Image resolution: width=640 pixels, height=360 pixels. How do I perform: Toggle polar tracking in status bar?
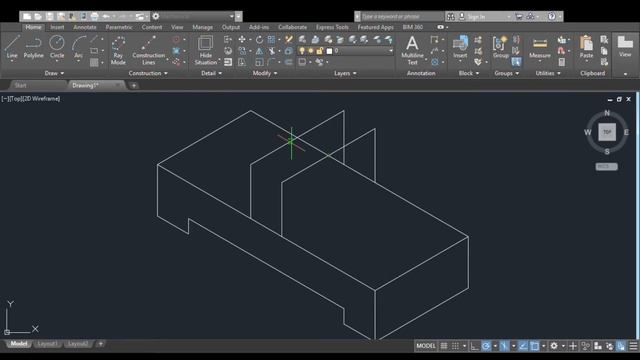click(486, 346)
